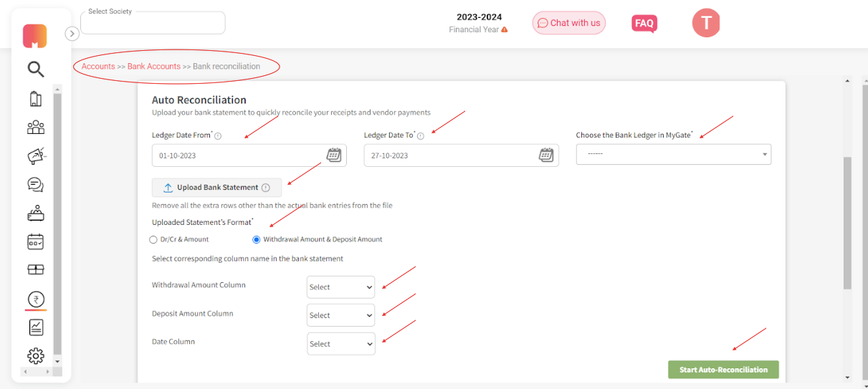868x389 pixels.
Task: Open the Deposit Amount Column dropdown
Action: pyautogui.click(x=340, y=315)
